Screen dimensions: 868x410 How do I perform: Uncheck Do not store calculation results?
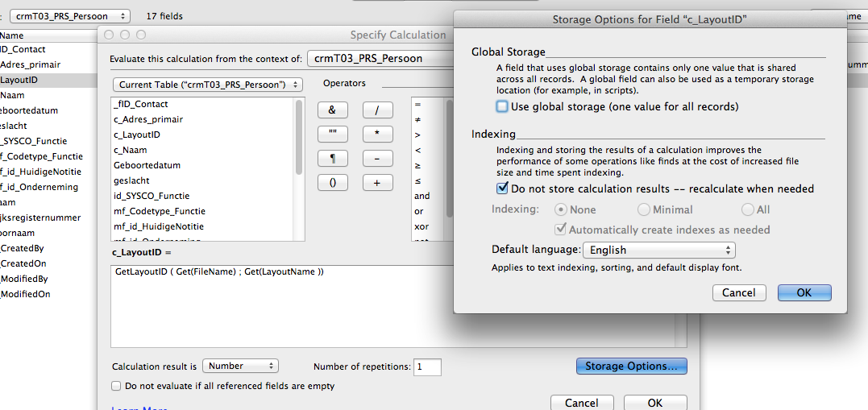coord(502,188)
